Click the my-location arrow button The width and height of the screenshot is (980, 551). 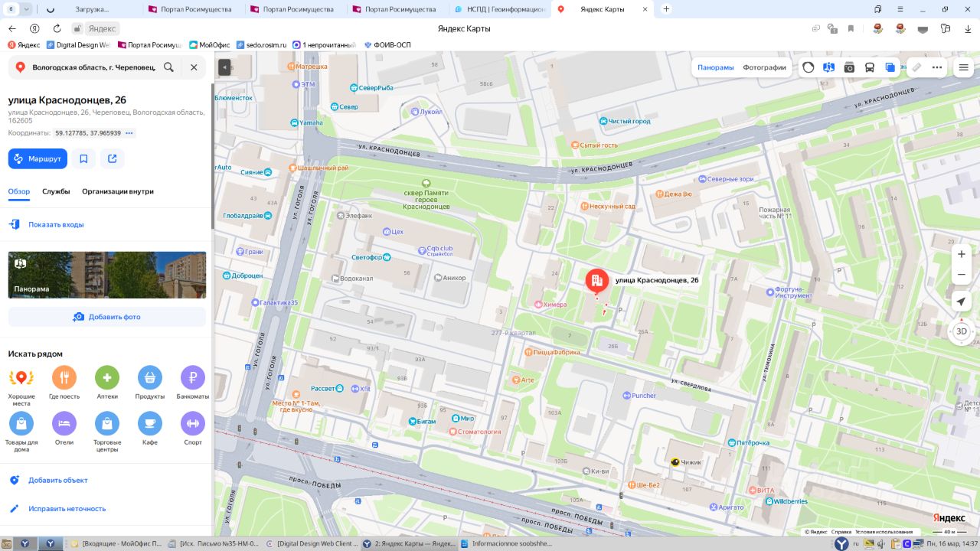(x=962, y=302)
